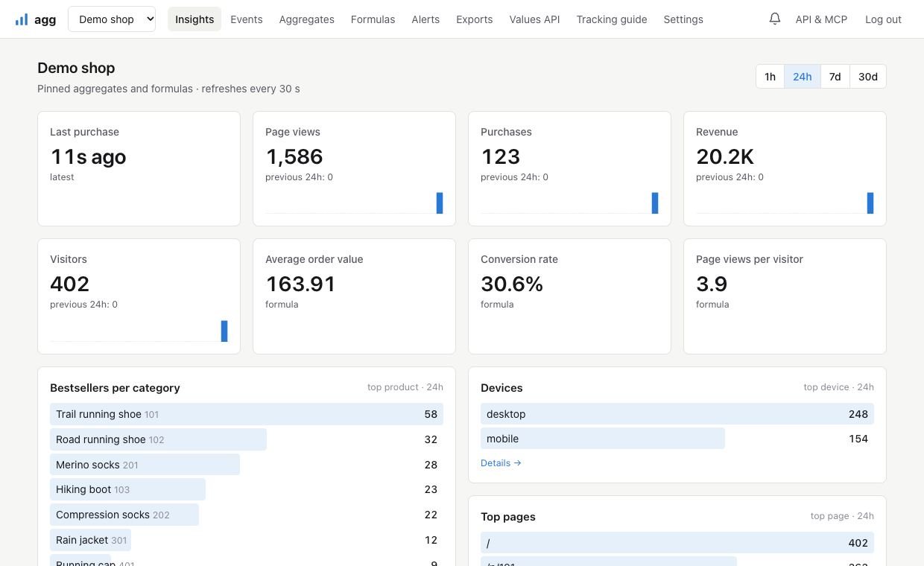Screen dimensions: 924x566
Task: Click the Revenue sparkline bar
Action: [870, 203]
